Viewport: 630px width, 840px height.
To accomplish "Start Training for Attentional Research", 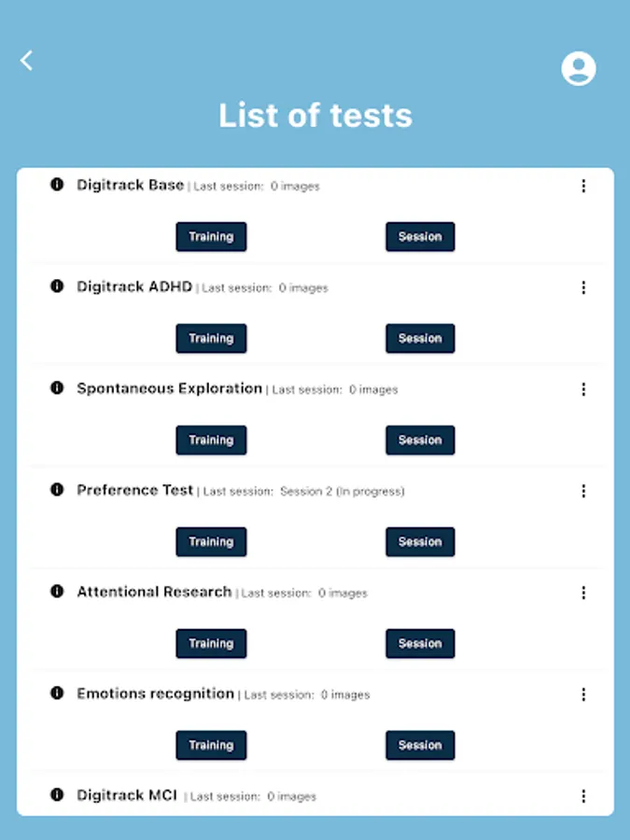I will point(211,644).
